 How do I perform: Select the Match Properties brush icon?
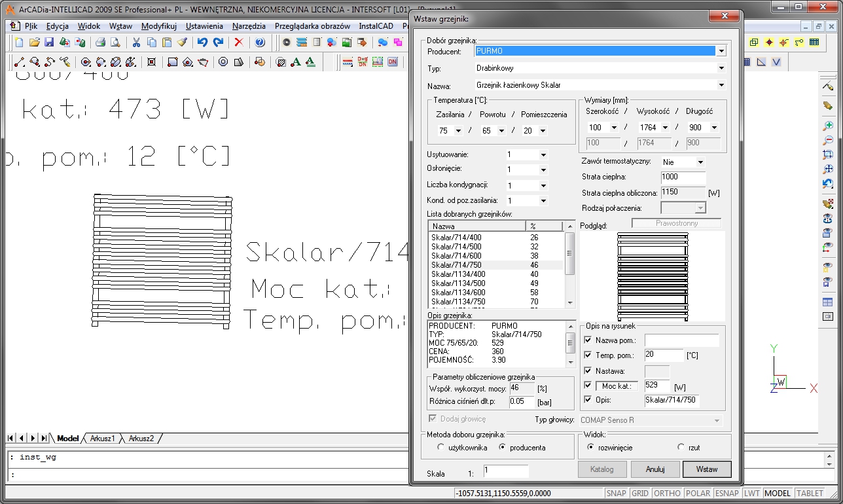pyautogui.click(x=182, y=43)
